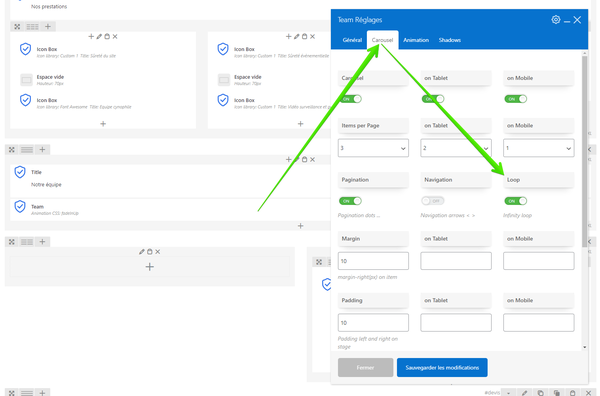Viewport: 600px width, 396px height.
Task: Delete the empty column
Action: tap(158, 252)
